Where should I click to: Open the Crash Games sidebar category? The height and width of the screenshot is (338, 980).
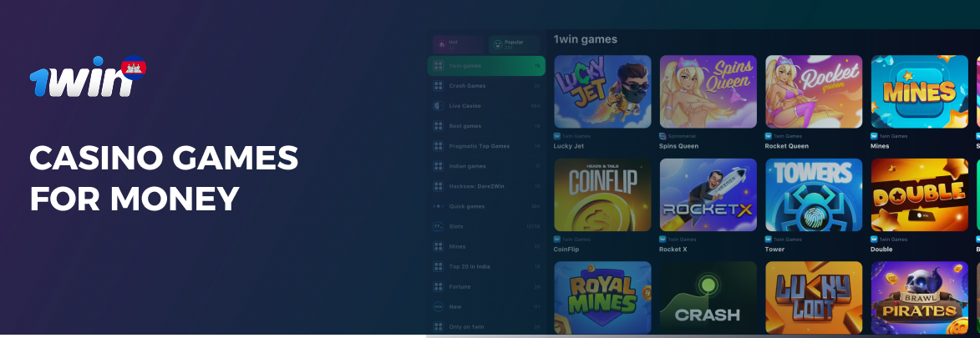(x=486, y=86)
